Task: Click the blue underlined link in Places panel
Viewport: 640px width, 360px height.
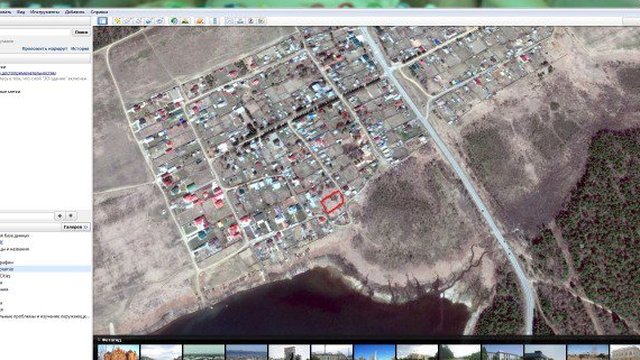Action: tap(28, 73)
